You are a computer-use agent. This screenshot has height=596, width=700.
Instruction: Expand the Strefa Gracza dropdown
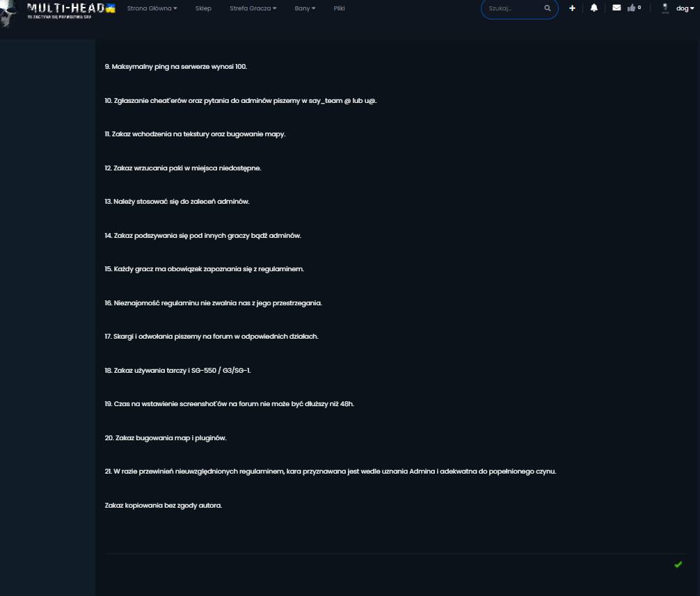coord(253,8)
